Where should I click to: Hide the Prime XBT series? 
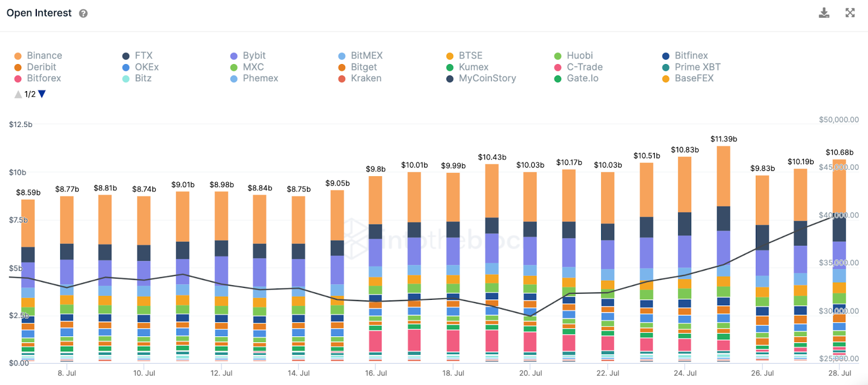point(692,67)
